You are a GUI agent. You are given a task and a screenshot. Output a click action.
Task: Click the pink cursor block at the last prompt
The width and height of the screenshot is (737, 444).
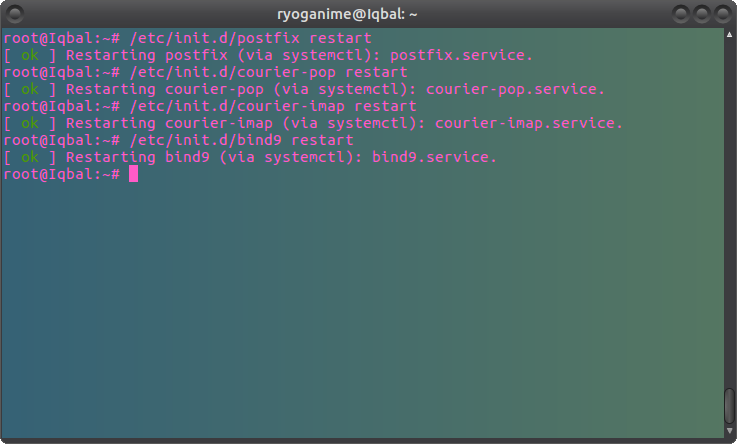click(133, 174)
